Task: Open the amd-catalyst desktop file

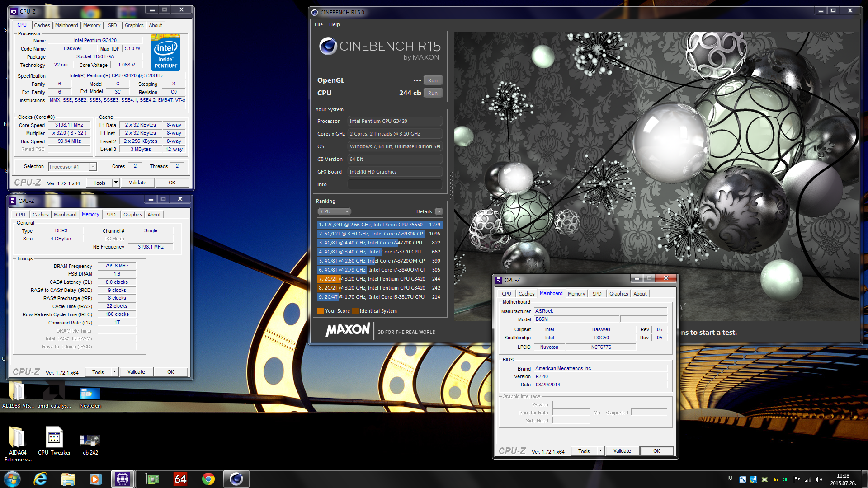Action: (54, 395)
